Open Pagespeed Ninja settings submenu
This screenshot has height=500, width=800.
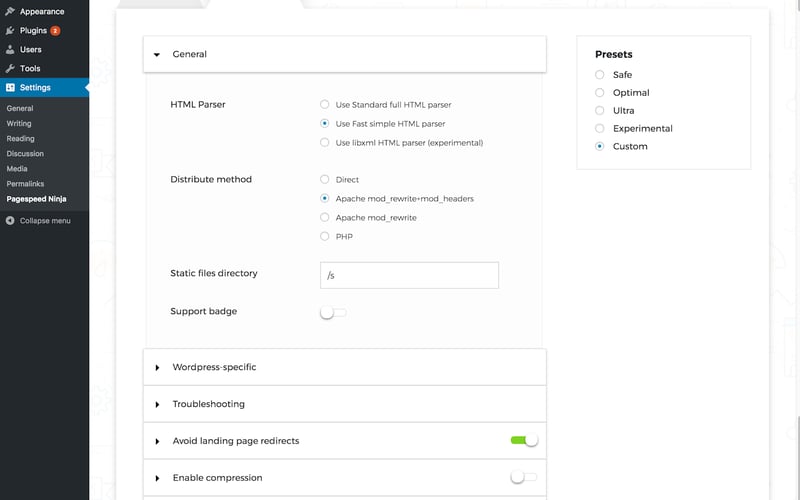pos(36,199)
